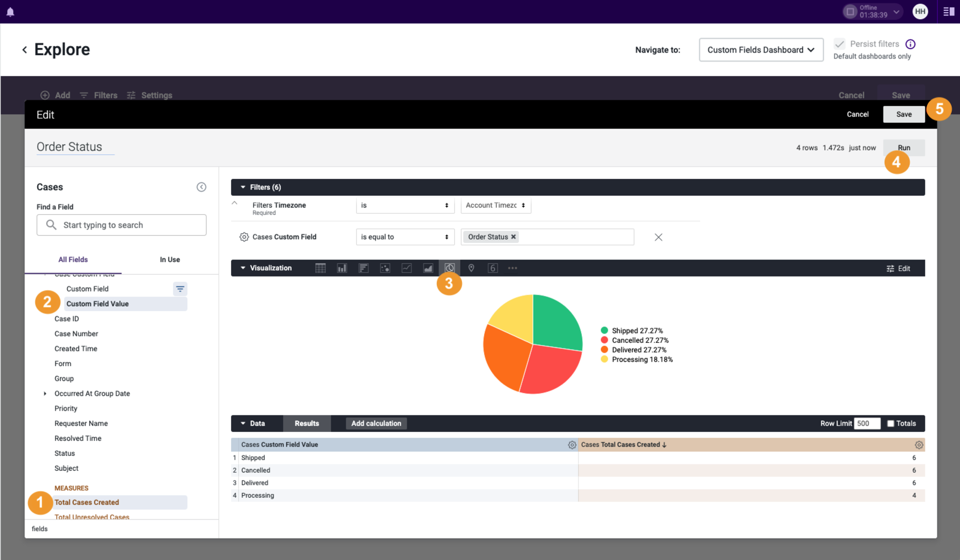Select the column chart visualization icon

342,268
